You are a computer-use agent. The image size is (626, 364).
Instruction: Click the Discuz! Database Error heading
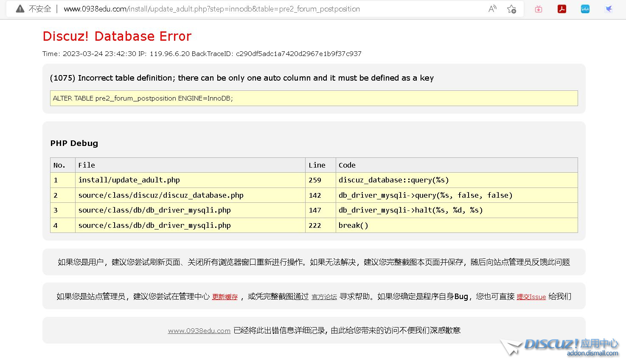pyautogui.click(x=117, y=36)
